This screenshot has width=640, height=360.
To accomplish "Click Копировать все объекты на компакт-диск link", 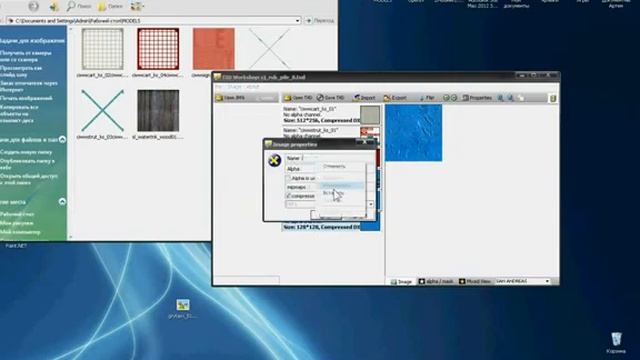I will point(20,114).
